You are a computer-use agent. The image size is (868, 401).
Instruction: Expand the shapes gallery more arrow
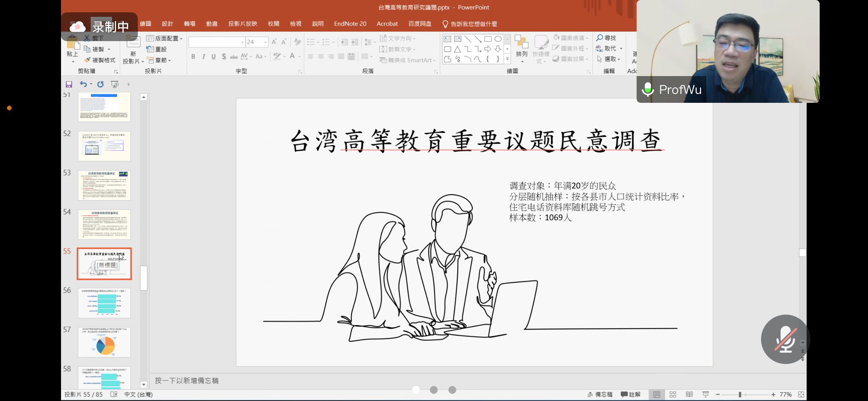[x=507, y=59]
